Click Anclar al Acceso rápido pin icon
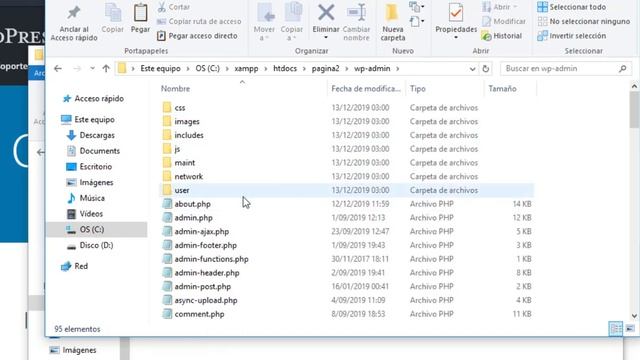Screen dimensions: 640x360 coord(74,13)
